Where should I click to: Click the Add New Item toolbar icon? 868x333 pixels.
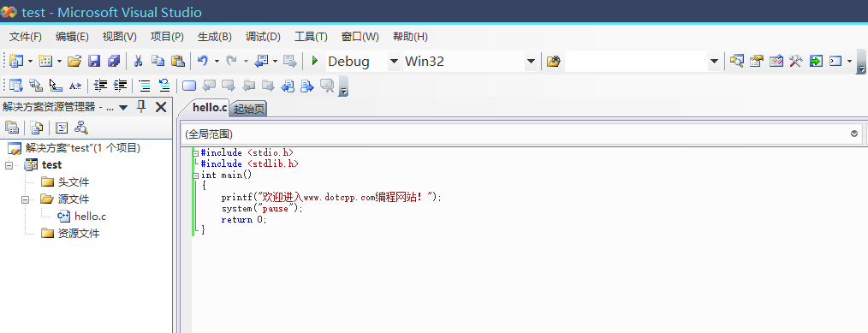click(45, 61)
